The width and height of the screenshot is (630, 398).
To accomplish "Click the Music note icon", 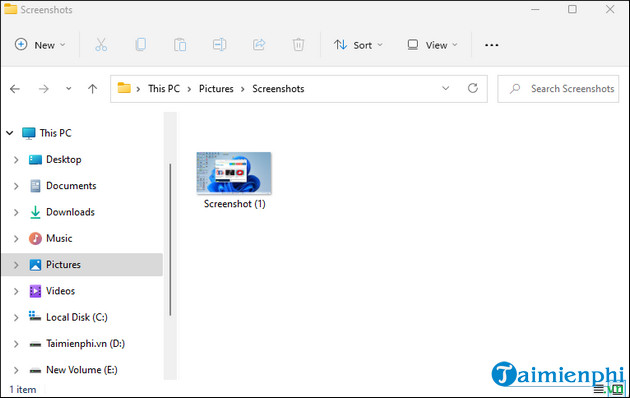I will pos(35,239).
